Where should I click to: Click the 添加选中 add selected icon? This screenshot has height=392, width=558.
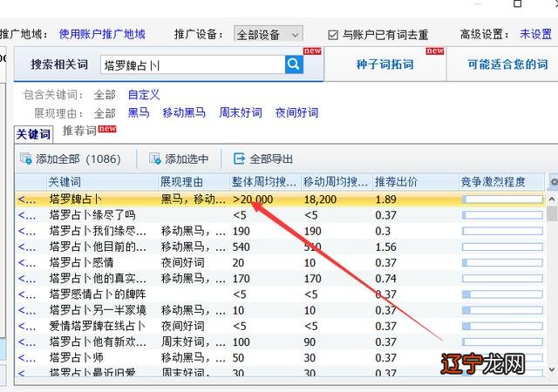[155, 159]
